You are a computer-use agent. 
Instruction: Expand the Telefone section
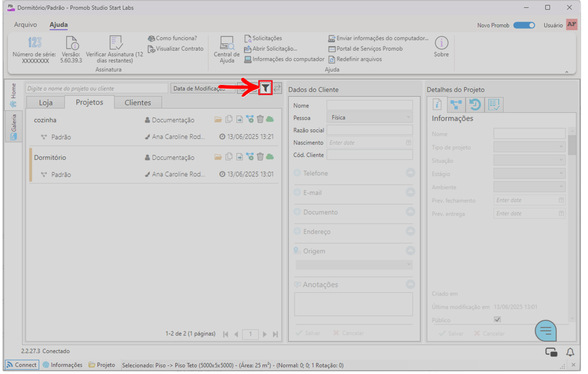coord(411,173)
